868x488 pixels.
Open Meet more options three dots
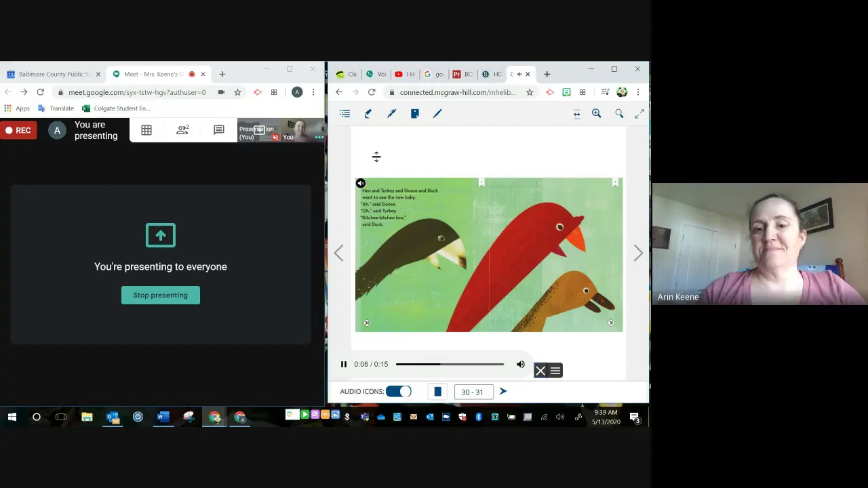pyautogui.click(x=319, y=137)
